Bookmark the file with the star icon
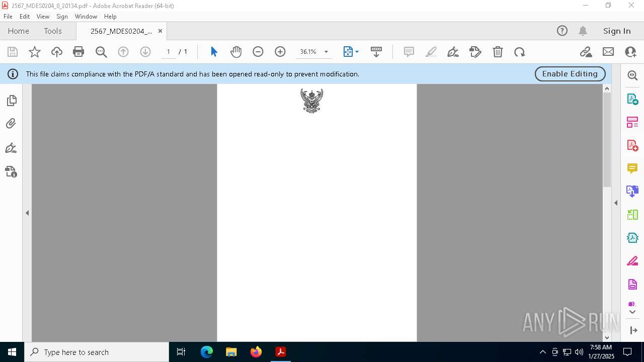The image size is (644, 362). [35, 52]
